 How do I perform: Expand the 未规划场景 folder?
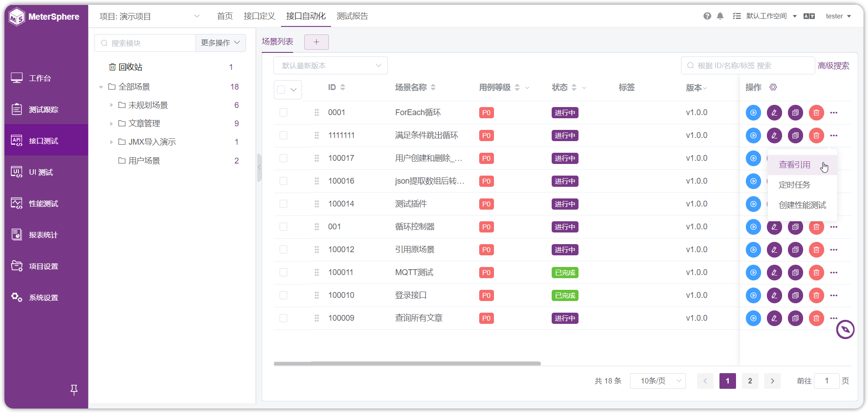[x=111, y=105]
